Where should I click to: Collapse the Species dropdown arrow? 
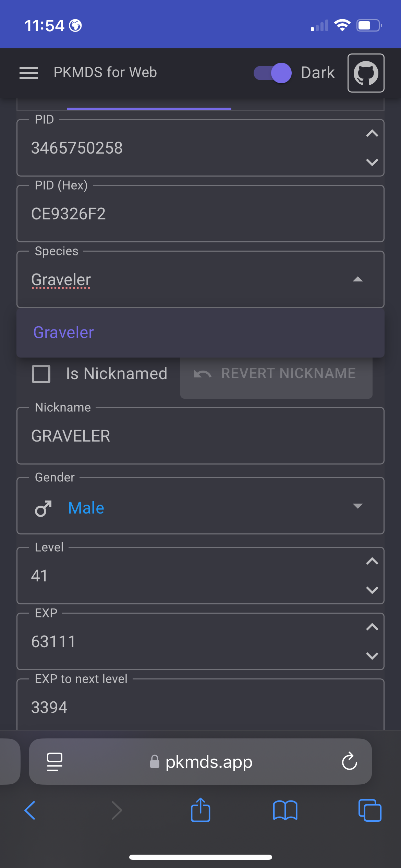357,279
